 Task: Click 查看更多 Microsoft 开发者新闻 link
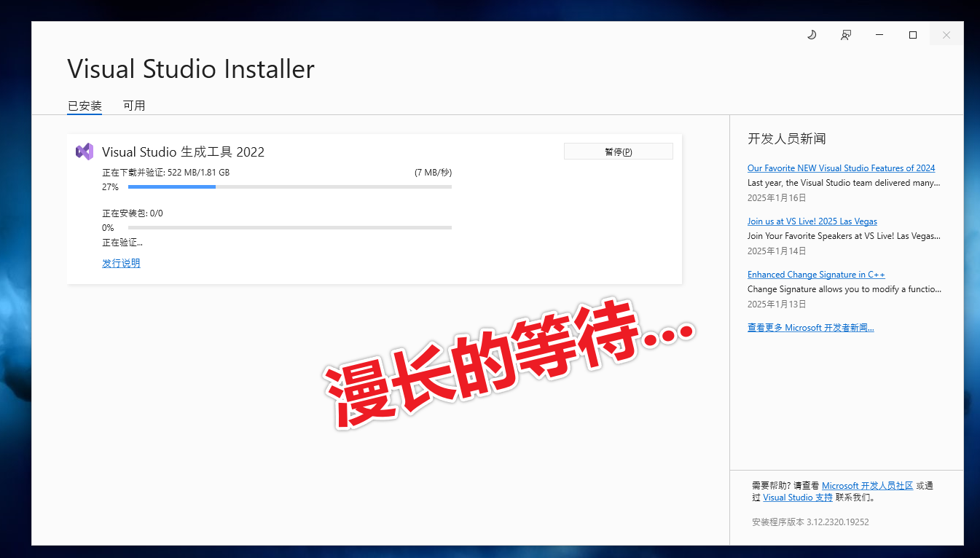810,328
